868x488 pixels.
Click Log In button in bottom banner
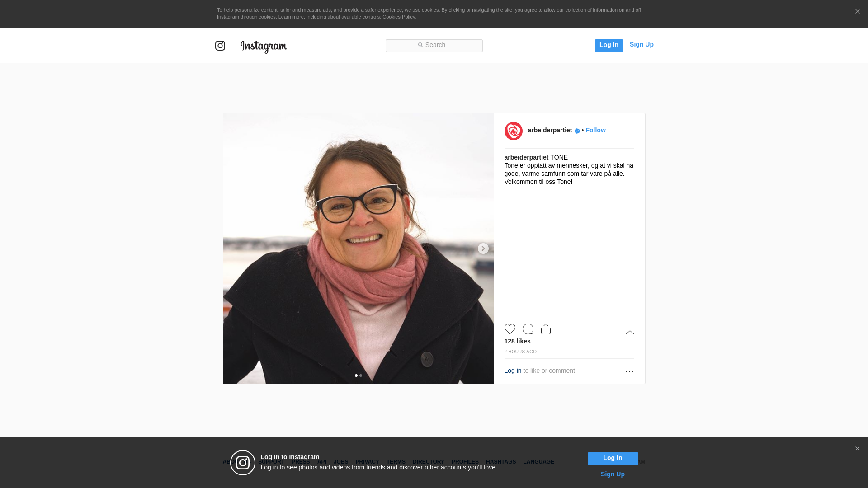[613, 459]
